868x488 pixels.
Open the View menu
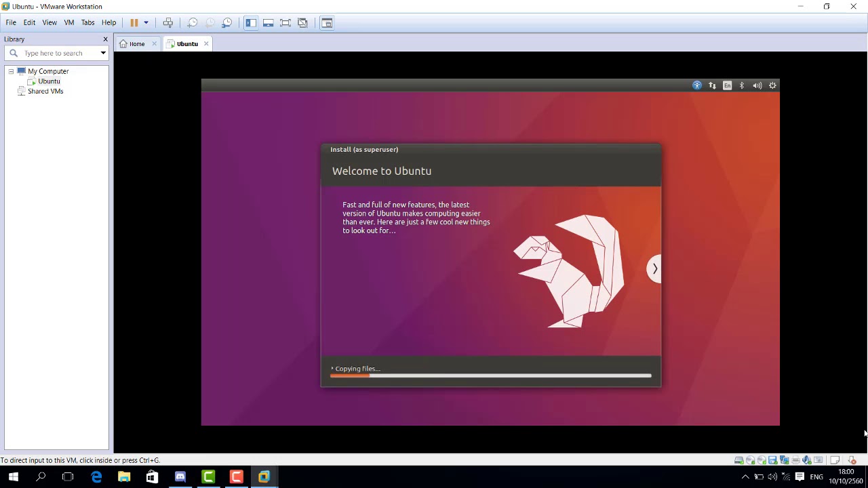click(x=50, y=22)
